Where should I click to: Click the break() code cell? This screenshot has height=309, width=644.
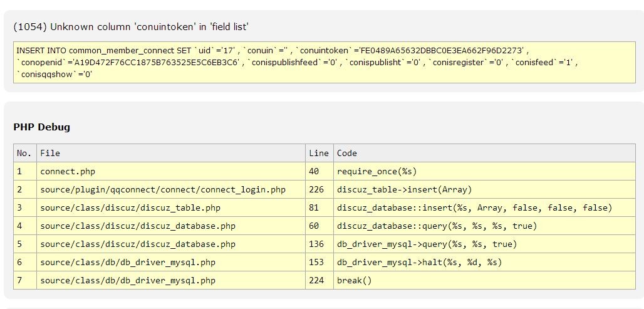(355, 280)
